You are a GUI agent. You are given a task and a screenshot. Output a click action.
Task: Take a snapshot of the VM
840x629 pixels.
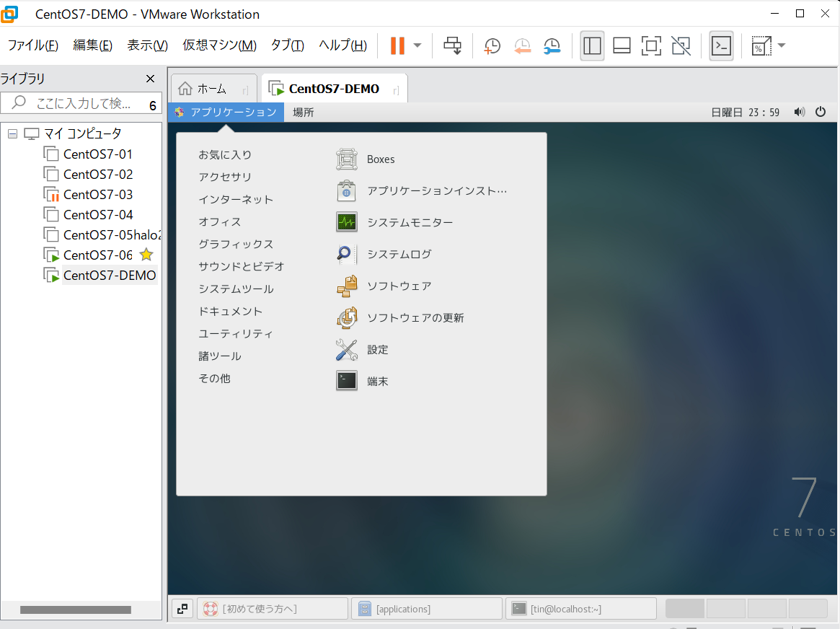pyautogui.click(x=492, y=45)
